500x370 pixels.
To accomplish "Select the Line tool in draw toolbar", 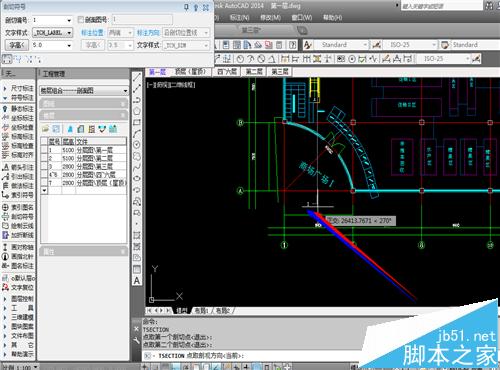I will coord(137,77).
